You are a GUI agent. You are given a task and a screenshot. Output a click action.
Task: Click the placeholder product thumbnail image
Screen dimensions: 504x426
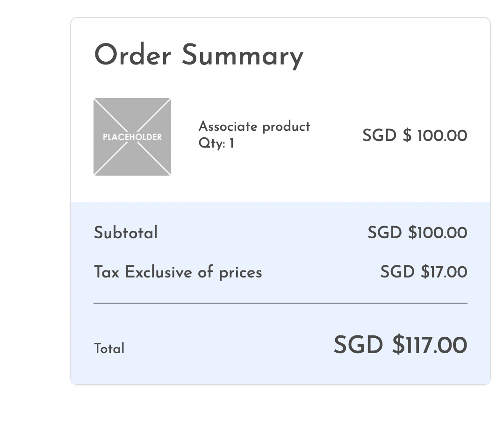tap(132, 137)
